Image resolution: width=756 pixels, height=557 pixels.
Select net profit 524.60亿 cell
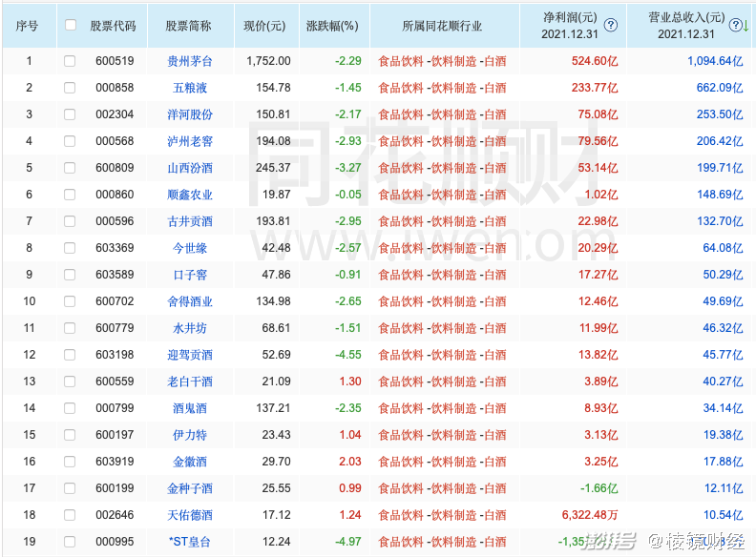pyautogui.click(x=595, y=61)
